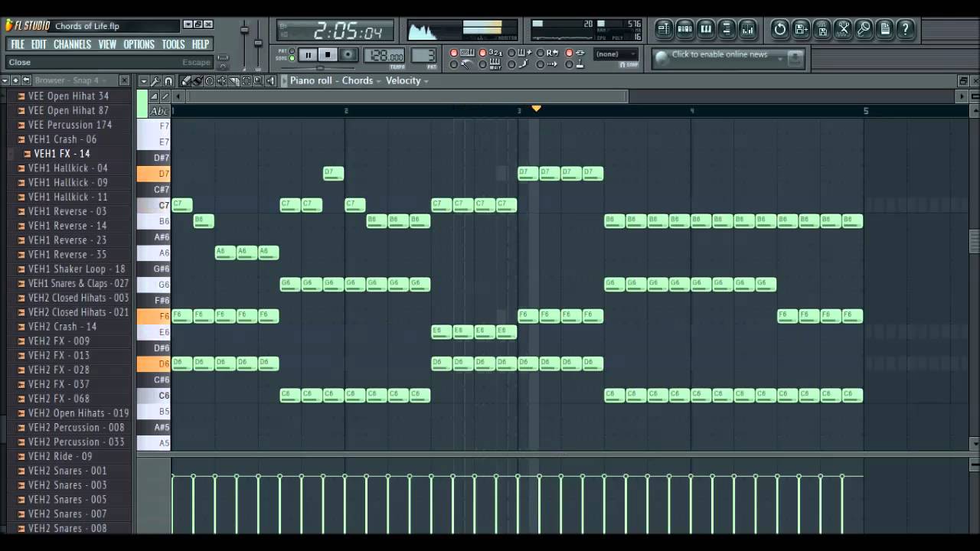Select VEH1 FX - 14 in browser
This screenshot has width=980, height=551.
coord(62,154)
